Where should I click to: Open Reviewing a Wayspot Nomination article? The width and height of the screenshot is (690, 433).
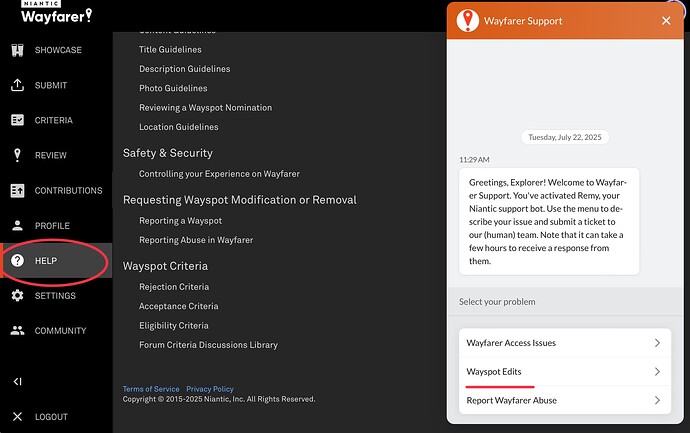click(206, 108)
